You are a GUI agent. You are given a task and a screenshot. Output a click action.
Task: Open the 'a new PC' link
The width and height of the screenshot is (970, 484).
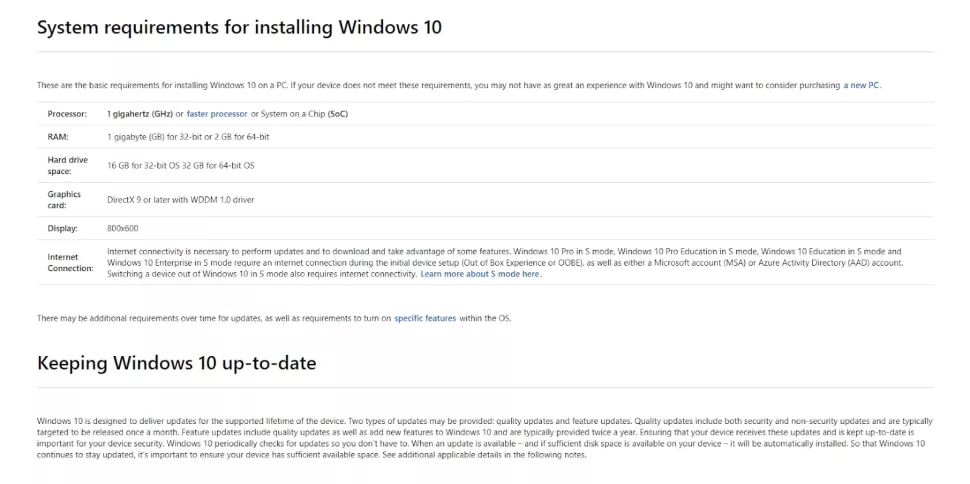[861, 85]
